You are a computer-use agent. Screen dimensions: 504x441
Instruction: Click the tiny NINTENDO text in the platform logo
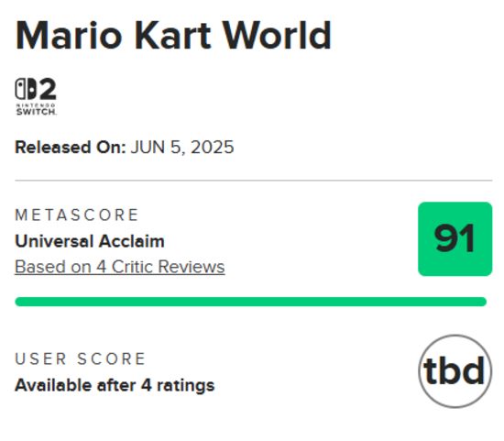[x=36, y=105]
